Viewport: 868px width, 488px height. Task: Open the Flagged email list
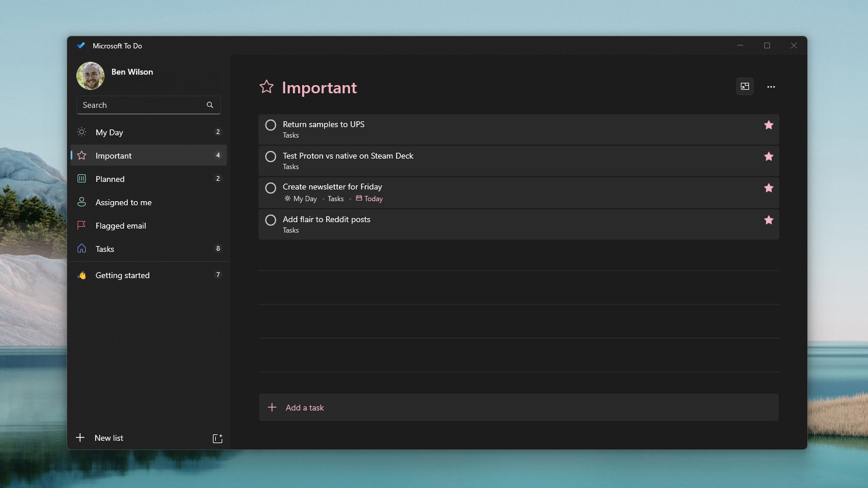pos(148,226)
